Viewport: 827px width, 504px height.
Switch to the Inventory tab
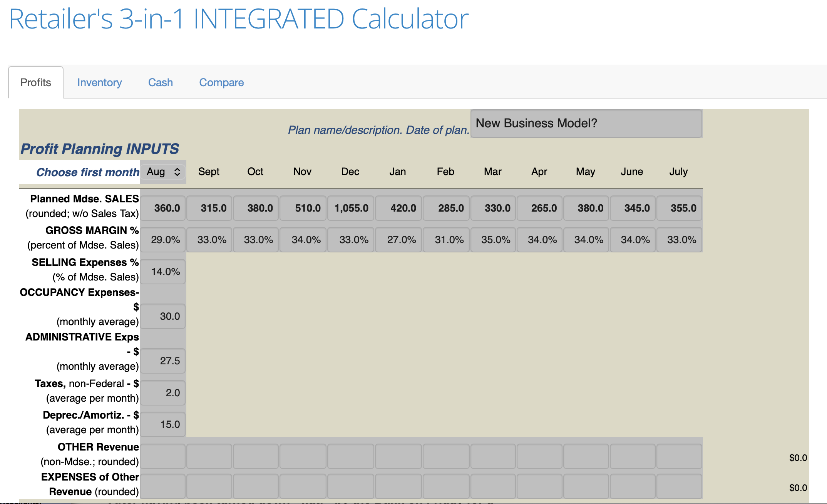pyautogui.click(x=99, y=82)
